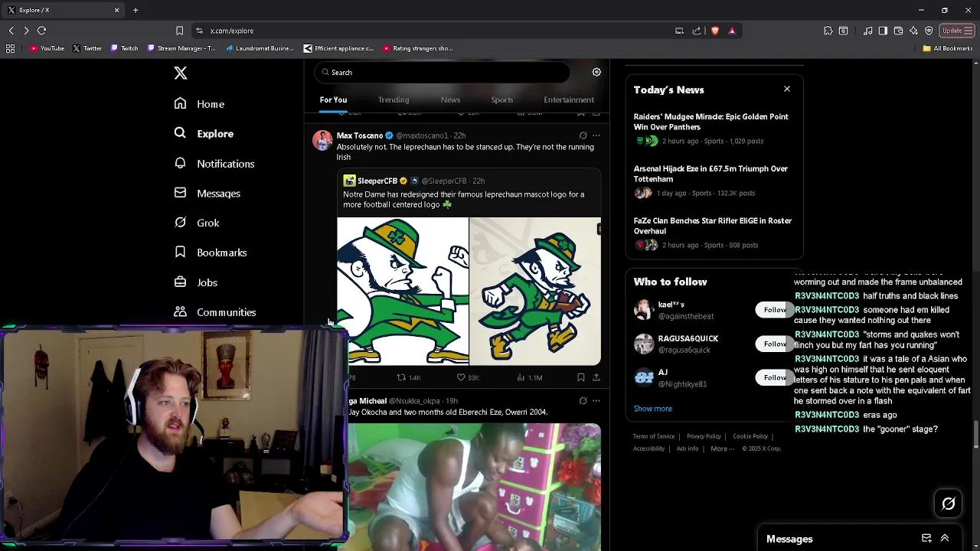Switch to Entertainment tab
Image resolution: width=980 pixels, height=551 pixels.
[569, 99]
